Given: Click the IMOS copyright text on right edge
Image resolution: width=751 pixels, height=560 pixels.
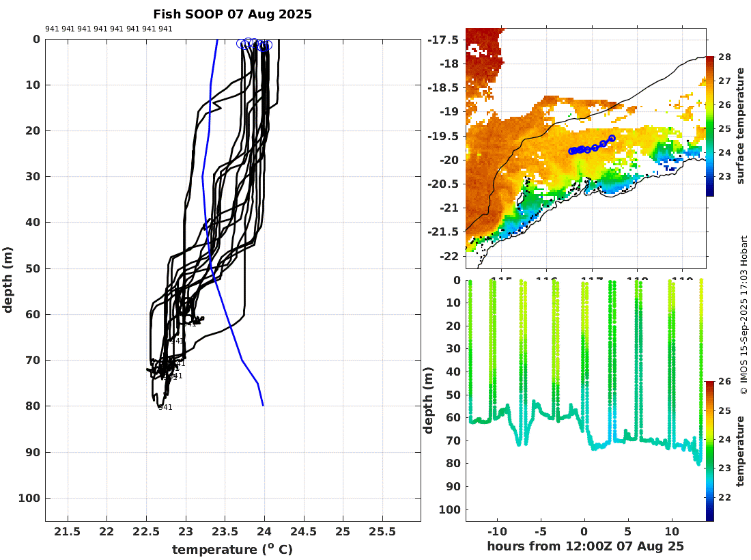Looking at the screenshot, I should click(743, 316).
